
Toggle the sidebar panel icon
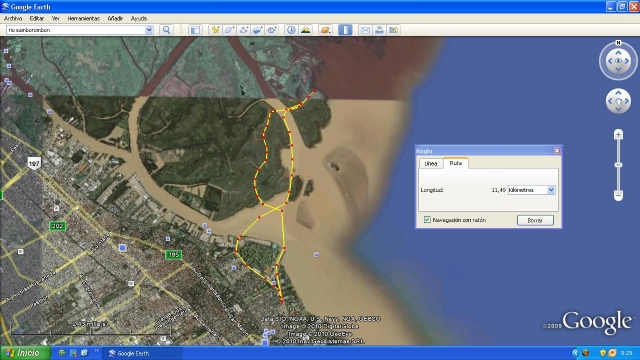point(196,30)
